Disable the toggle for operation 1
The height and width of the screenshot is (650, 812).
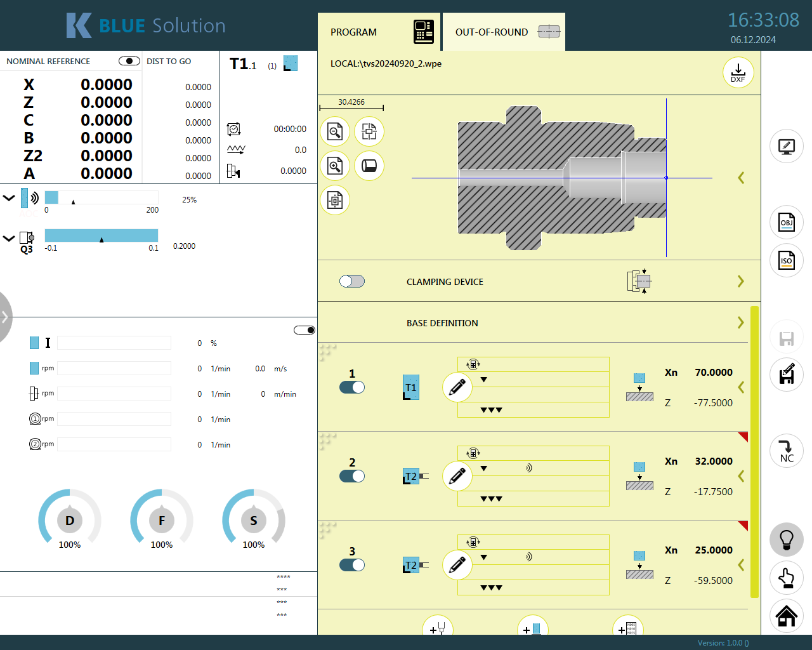352,387
